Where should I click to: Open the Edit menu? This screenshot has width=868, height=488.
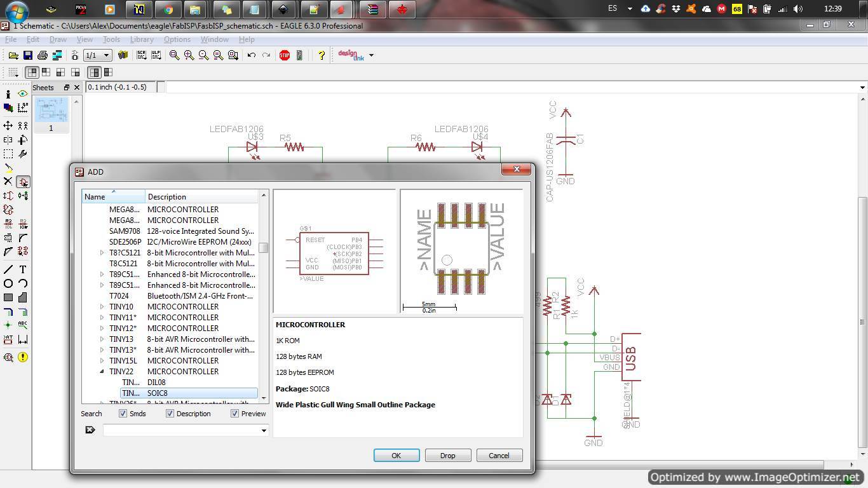pyautogui.click(x=32, y=39)
